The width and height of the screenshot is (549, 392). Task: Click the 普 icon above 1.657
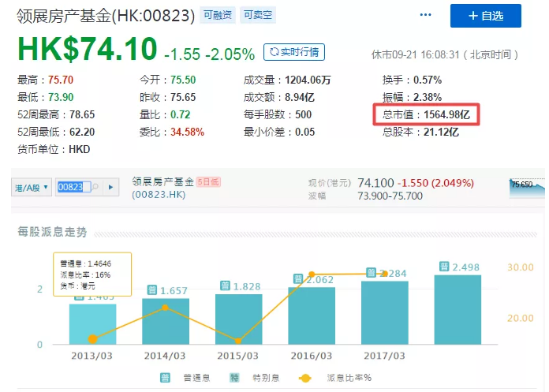pos(152,290)
